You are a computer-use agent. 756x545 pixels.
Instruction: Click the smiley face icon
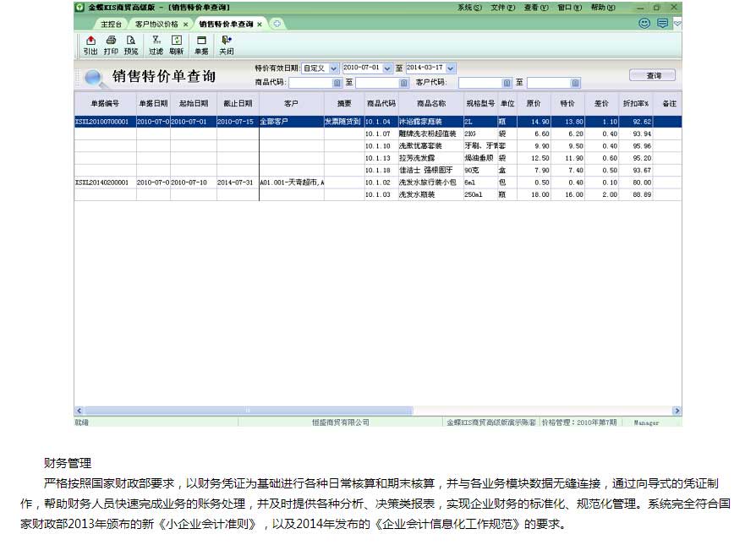coord(644,24)
